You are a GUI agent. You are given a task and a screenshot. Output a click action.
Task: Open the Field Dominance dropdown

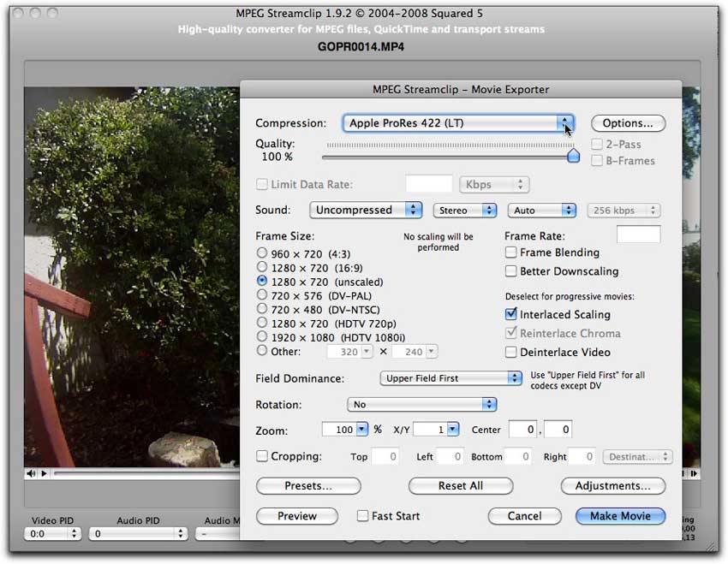point(451,378)
